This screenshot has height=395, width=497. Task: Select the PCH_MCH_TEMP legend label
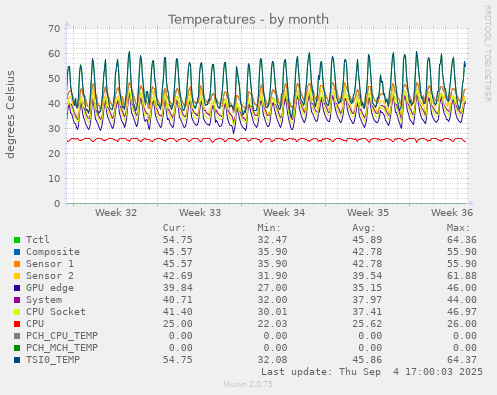(x=62, y=348)
